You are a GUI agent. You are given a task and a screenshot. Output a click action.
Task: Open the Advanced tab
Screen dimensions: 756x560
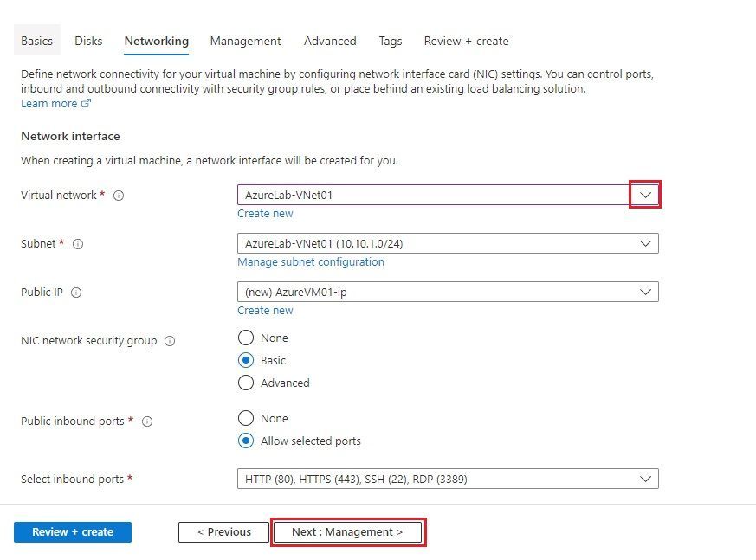point(330,41)
